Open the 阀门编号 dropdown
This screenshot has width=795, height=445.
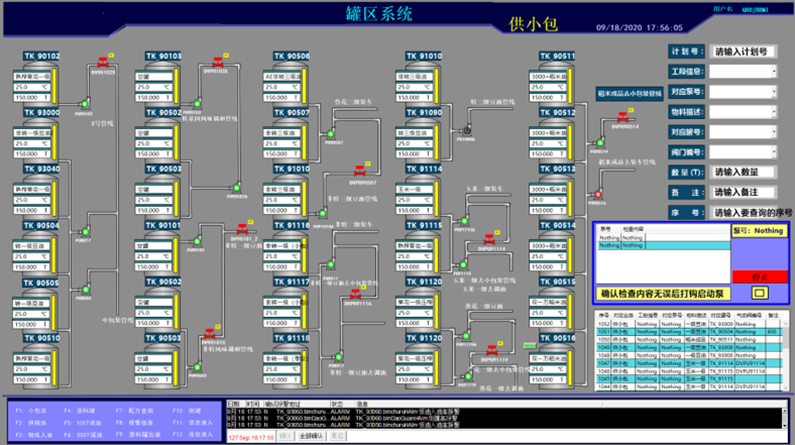click(747, 152)
